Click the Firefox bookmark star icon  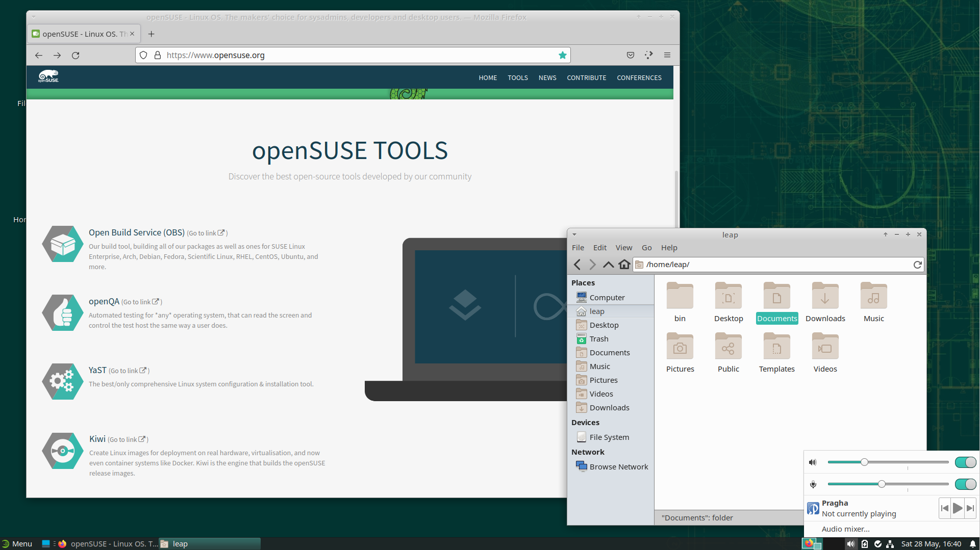pos(562,55)
